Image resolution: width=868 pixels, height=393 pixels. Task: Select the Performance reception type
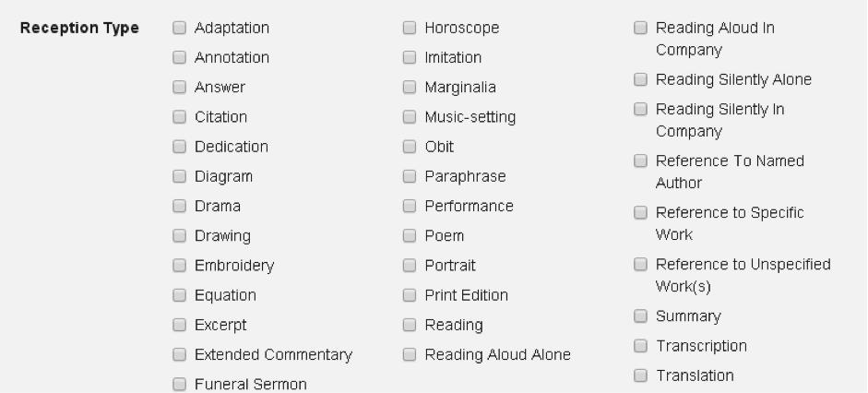(409, 207)
